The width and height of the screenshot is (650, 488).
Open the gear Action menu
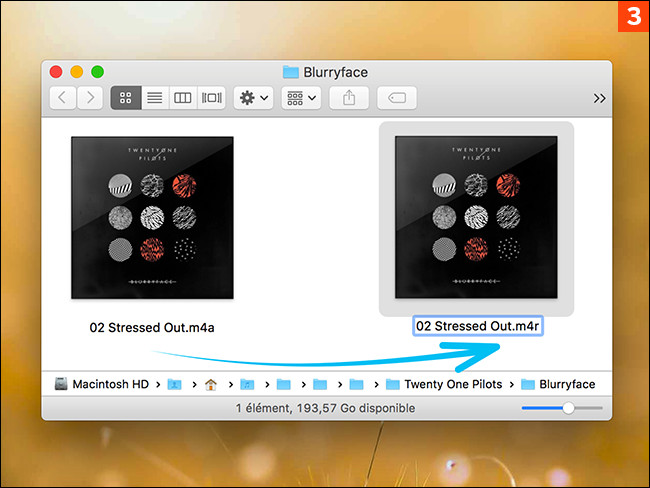(252, 98)
